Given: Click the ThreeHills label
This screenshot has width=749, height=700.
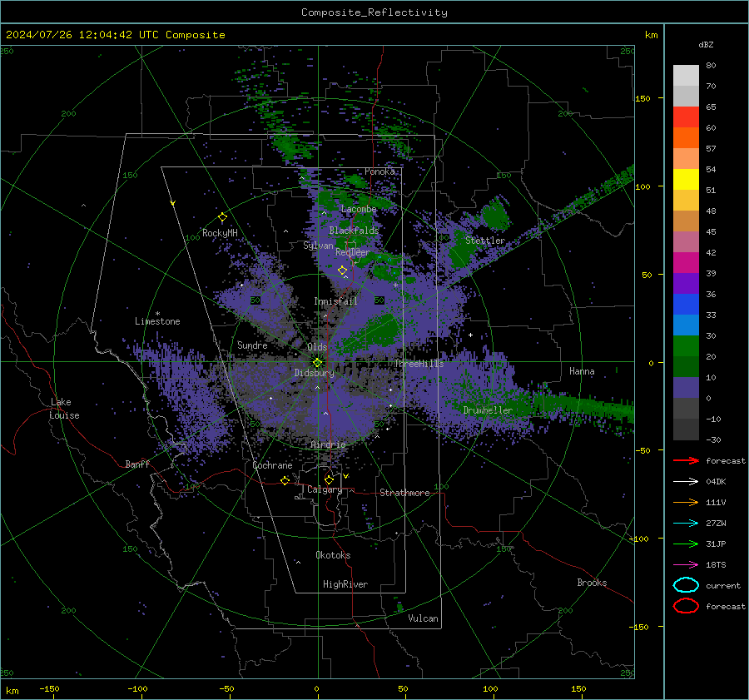Looking at the screenshot, I should point(419,364).
